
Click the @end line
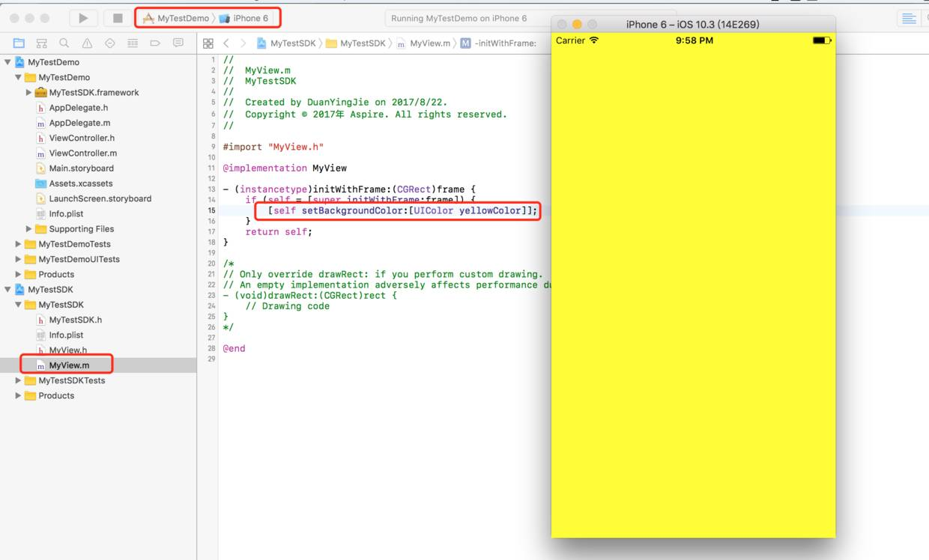click(234, 348)
